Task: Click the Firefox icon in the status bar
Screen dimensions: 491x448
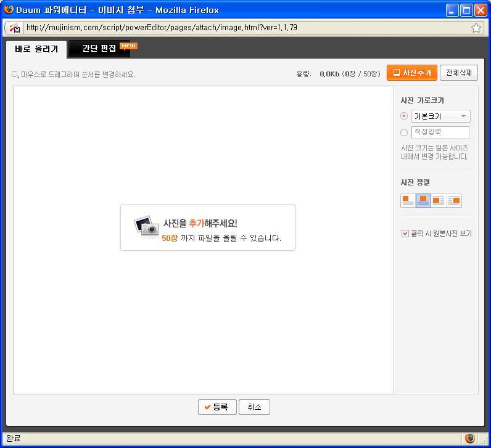Action: (x=469, y=438)
